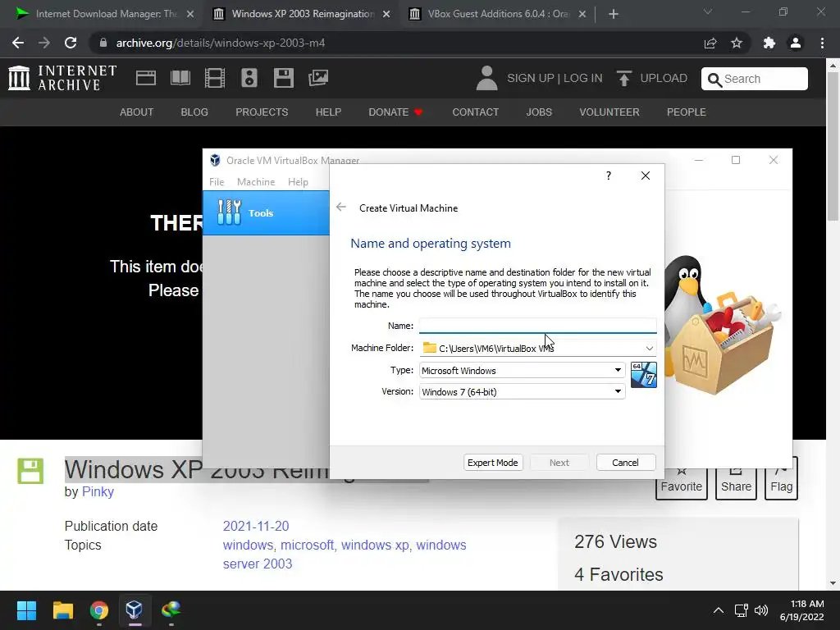Click into the VM Name input field
This screenshot has height=630, width=840.
click(538, 325)
